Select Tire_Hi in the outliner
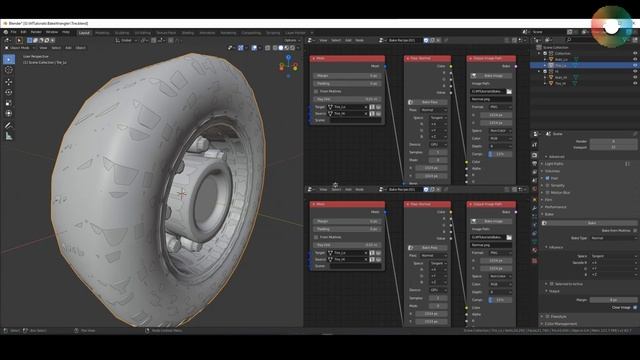 [561, 83]
